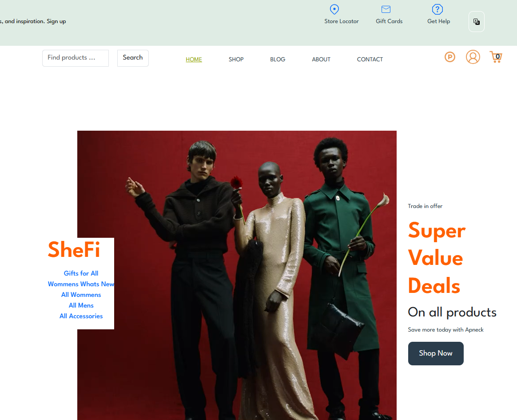Click the Get Help question mark icon
The width and height of the screenshot is (517, 420).
(x=437, y=9)
